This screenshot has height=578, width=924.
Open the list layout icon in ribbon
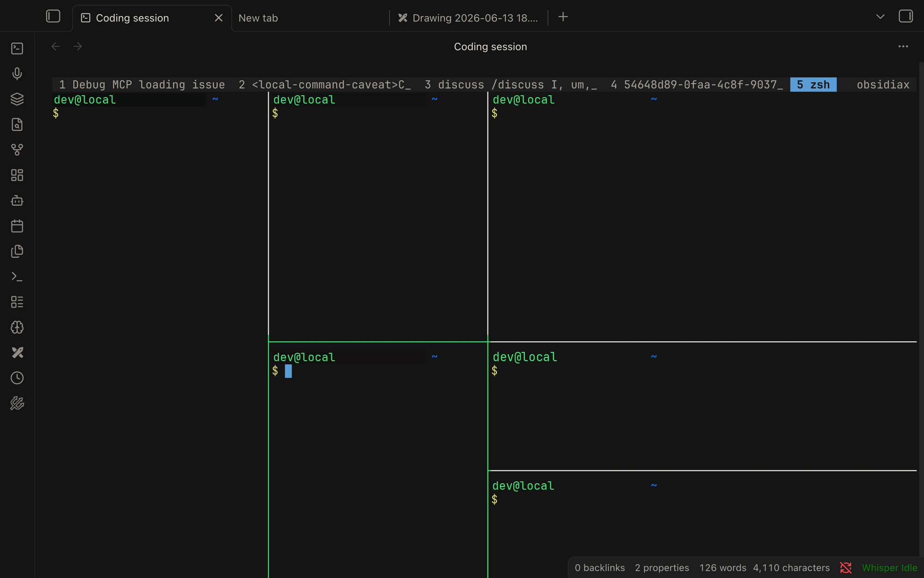pyautogui.click(x=17, y=302)
